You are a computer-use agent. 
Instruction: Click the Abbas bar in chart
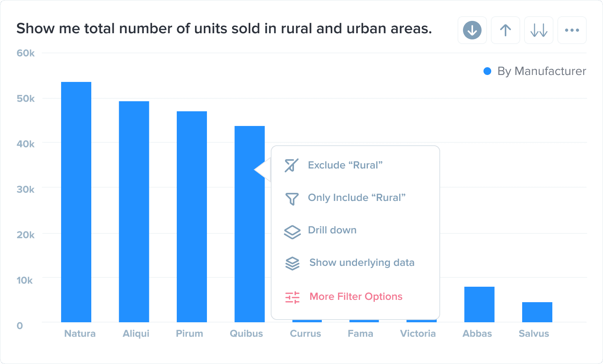(479, 304)
